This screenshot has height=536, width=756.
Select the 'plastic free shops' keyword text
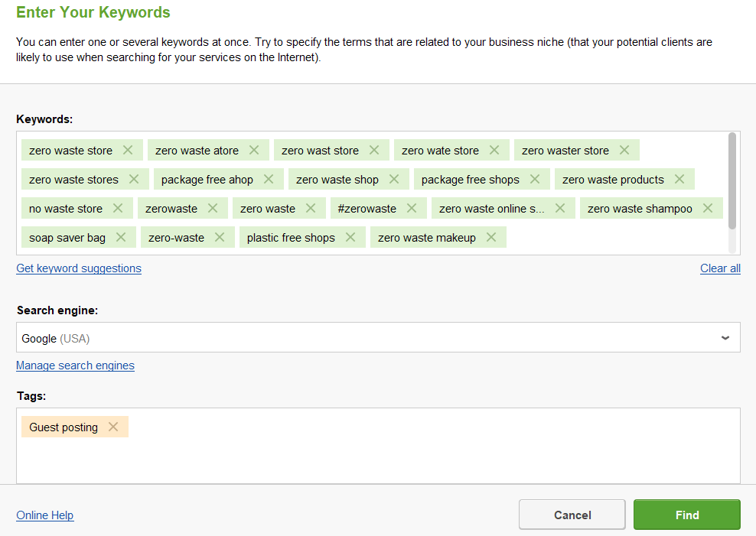coord(291,238)
